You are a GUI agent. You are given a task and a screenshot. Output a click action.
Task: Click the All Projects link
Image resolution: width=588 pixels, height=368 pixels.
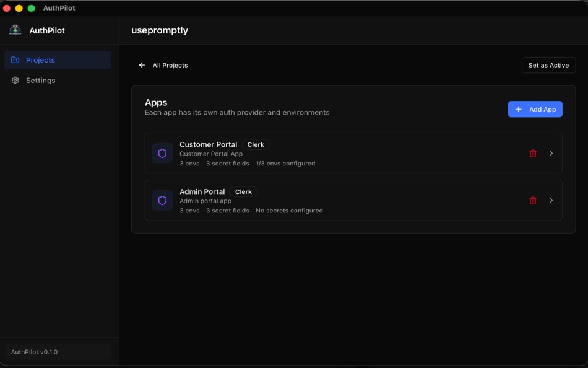tap(170, 65)
